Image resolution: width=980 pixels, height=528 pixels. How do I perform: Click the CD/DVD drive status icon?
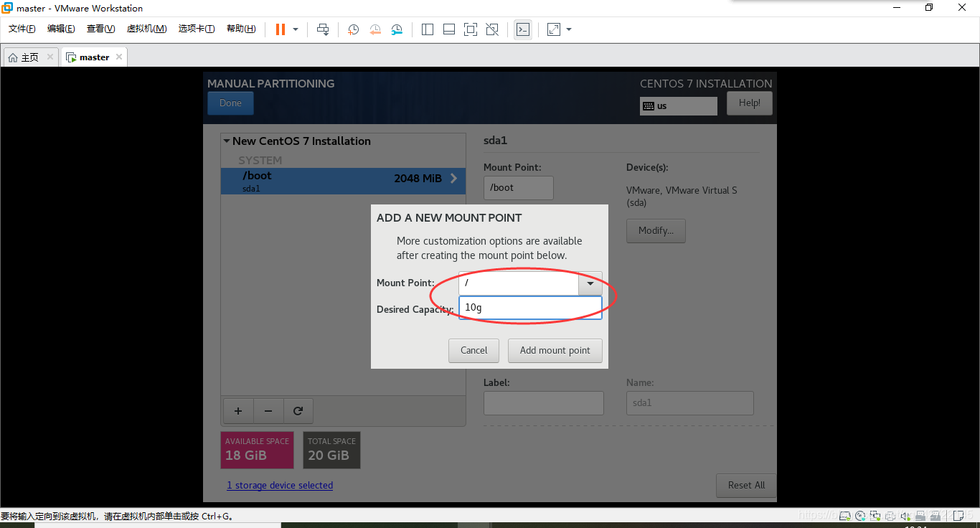tap(860, 516)
